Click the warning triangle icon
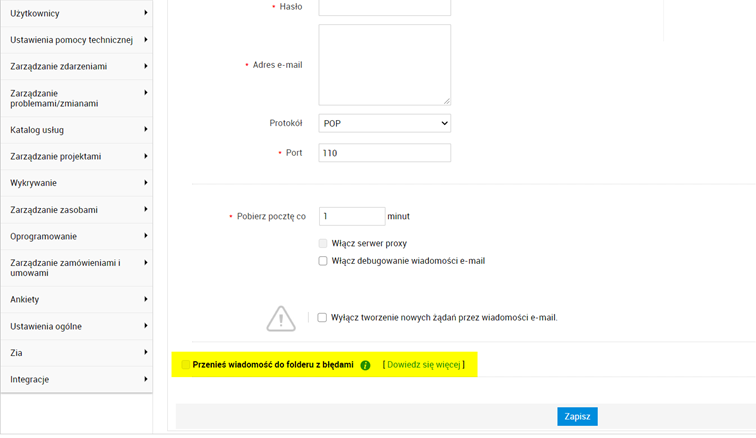 pyautogui.click(x=281, y=318)
